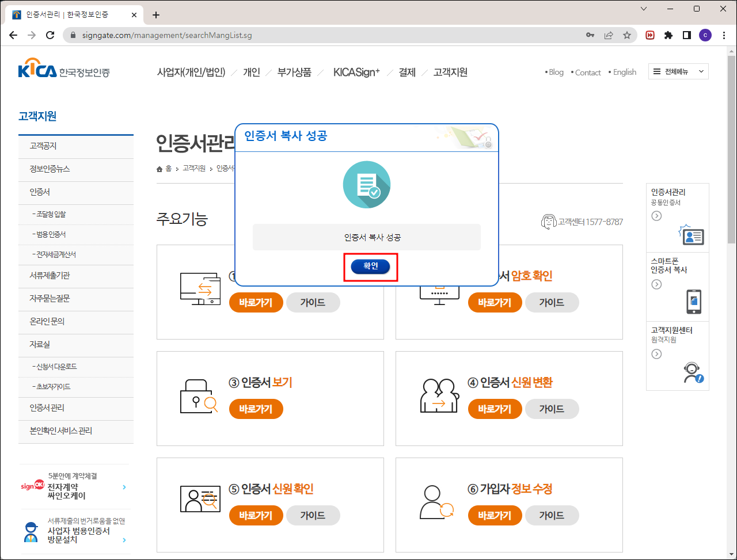The height and width of the screenshot is (560, 737).
Task: Click the browser address bar
Action: pyautogui.click(x=230, y=35)
